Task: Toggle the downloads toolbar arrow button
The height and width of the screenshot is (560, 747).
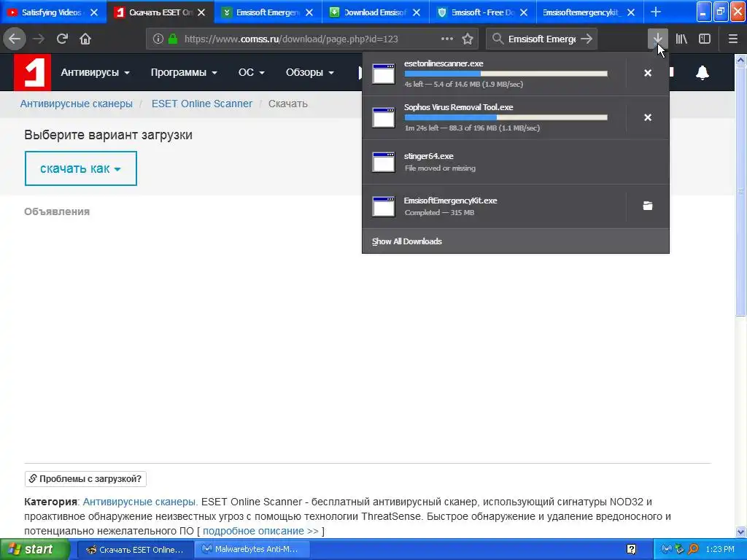Action: click(657, 39)
